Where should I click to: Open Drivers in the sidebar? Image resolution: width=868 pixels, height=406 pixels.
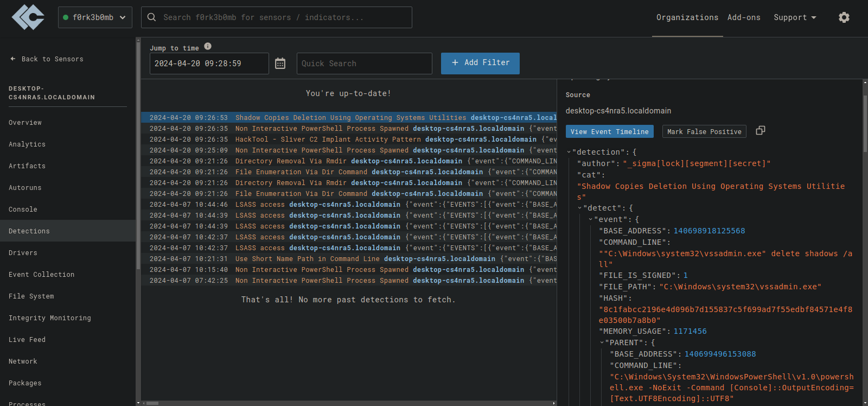point(68,253)
